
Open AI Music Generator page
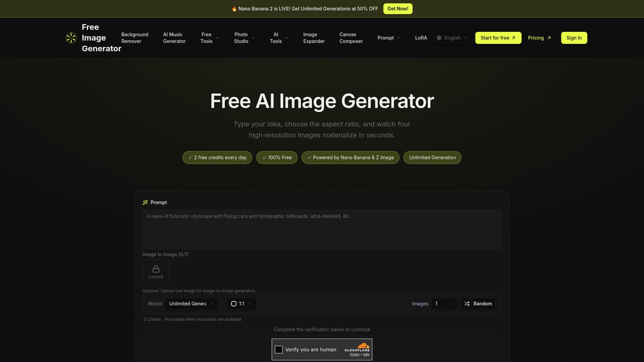tap(174, 38)
